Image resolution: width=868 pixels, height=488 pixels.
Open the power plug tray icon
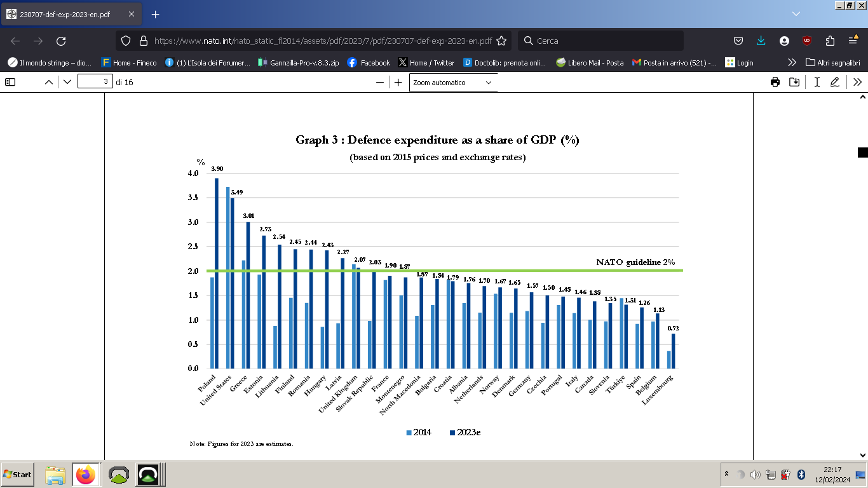pos(785,474)
